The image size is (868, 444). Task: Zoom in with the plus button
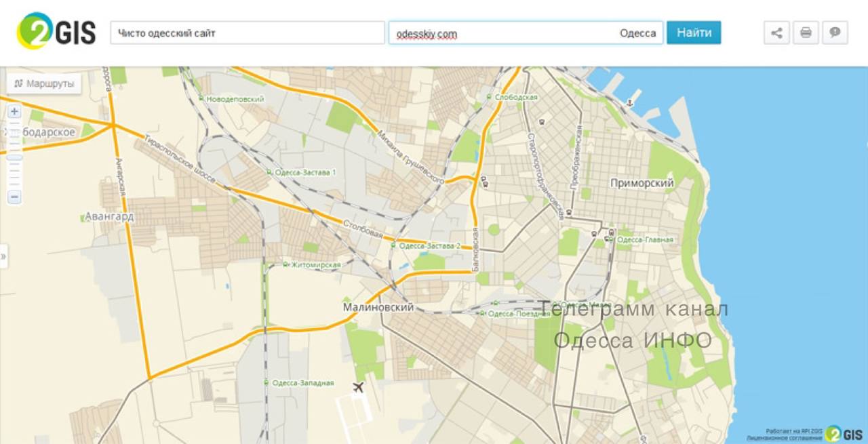pyautogui.click(x=14, y=112)
